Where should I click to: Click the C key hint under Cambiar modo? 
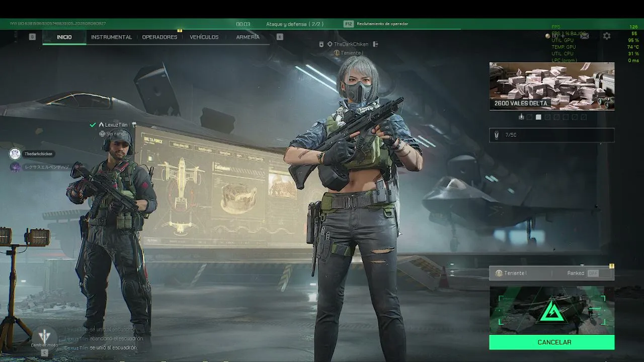[x=44, y=352]
